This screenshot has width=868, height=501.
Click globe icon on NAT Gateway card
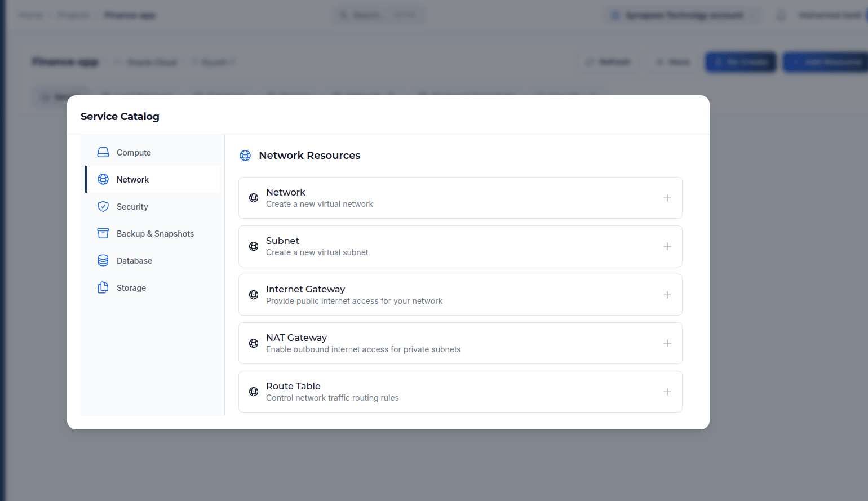[x=254, y=343]
